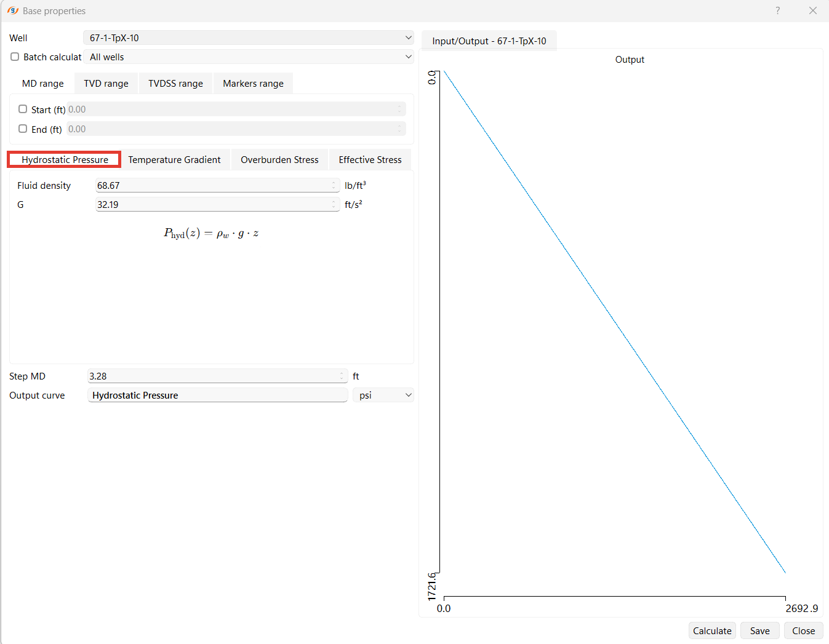This screenshot has width=829, height=644.
Task: Click the Step MD spinner arrows
Action: [342, 376]
